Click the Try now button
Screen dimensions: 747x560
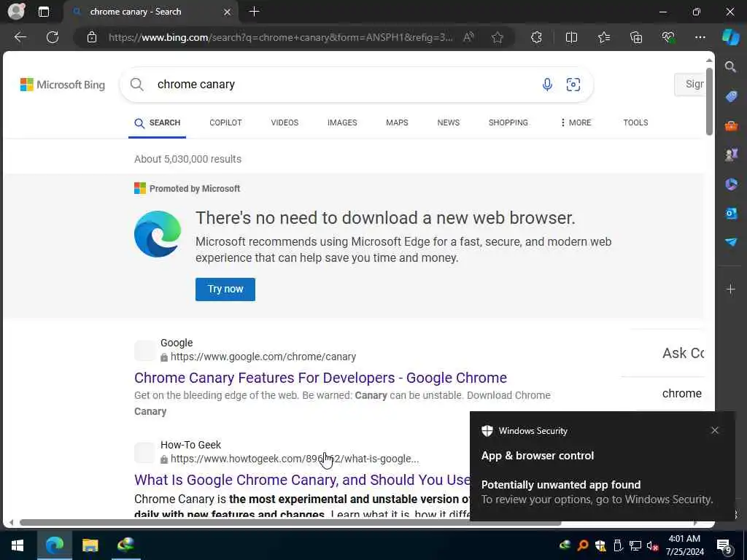(x=225, y=289)
